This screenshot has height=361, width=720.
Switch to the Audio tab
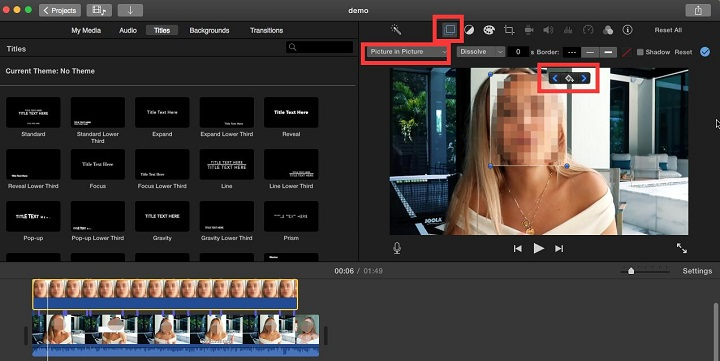(x=128, y=30)
